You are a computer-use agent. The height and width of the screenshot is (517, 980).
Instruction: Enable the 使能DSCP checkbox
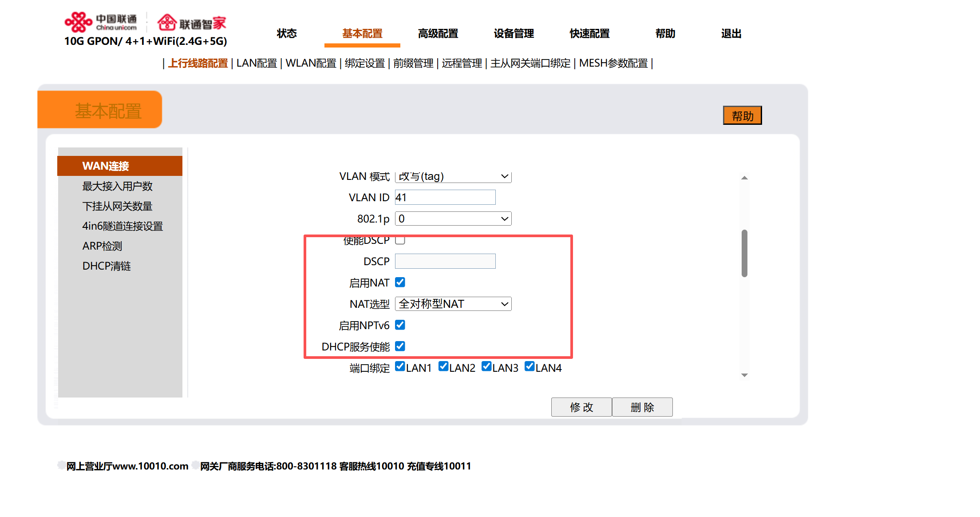click(400, 240)
